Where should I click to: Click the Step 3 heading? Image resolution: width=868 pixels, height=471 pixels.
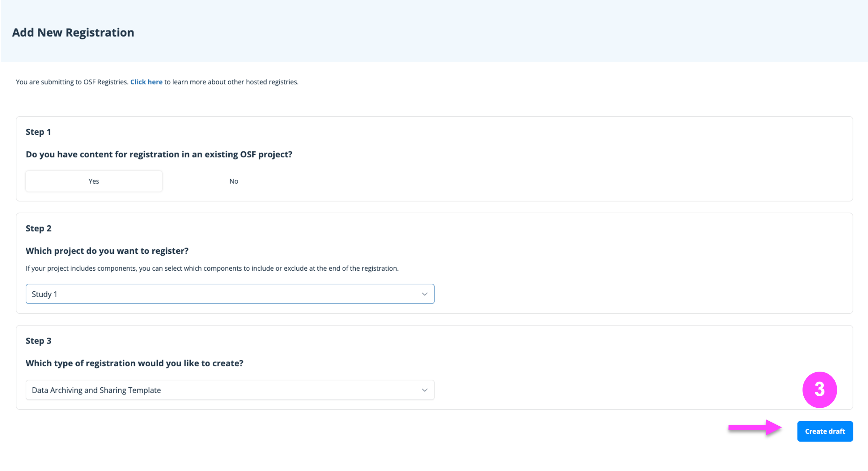pos(38,341)
